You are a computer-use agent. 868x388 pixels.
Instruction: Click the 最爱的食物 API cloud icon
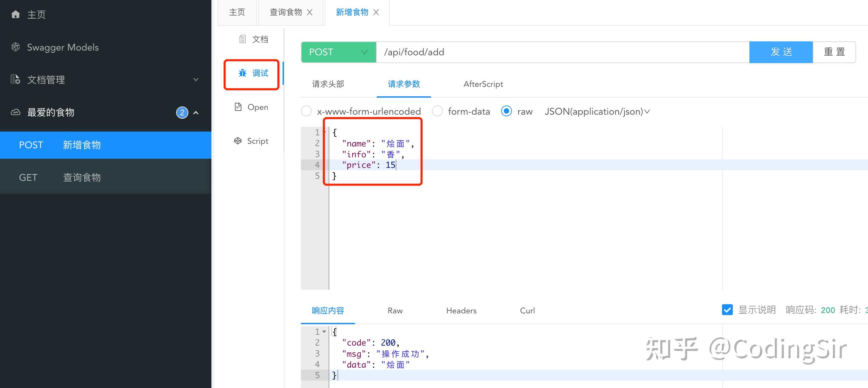15,112
